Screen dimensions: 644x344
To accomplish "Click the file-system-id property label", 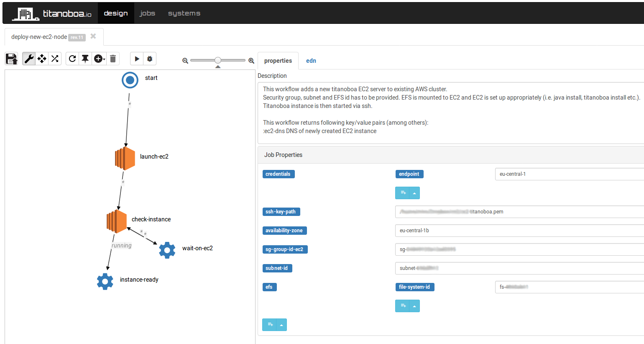I will click(415, 287).
